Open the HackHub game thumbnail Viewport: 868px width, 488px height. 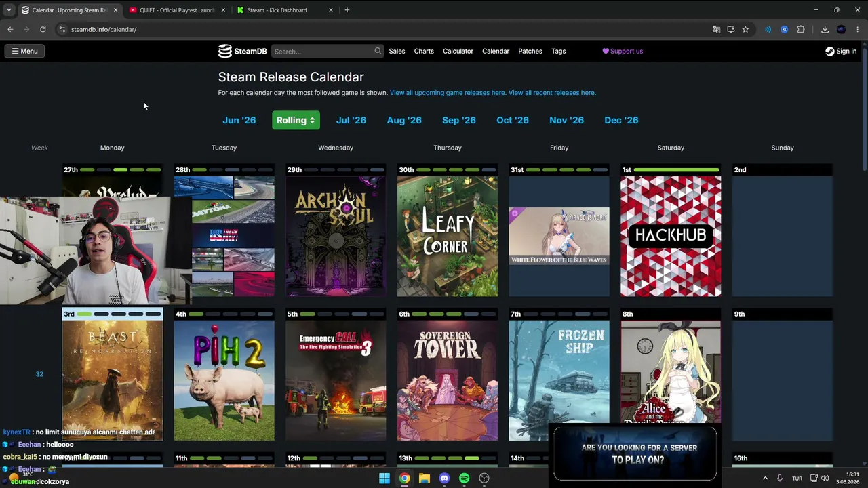pos(671,237)
